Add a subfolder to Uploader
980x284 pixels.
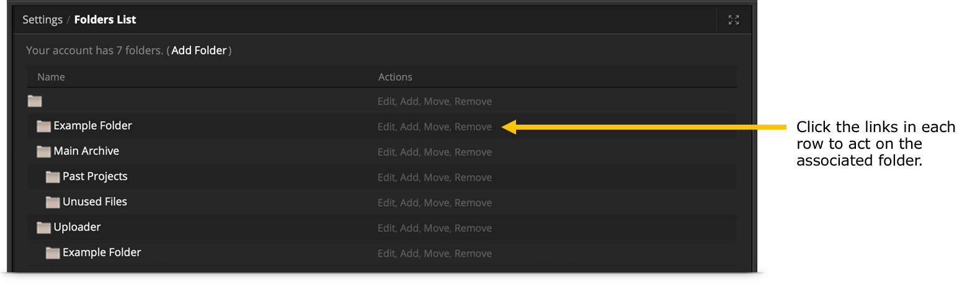(x=409, y=228)
